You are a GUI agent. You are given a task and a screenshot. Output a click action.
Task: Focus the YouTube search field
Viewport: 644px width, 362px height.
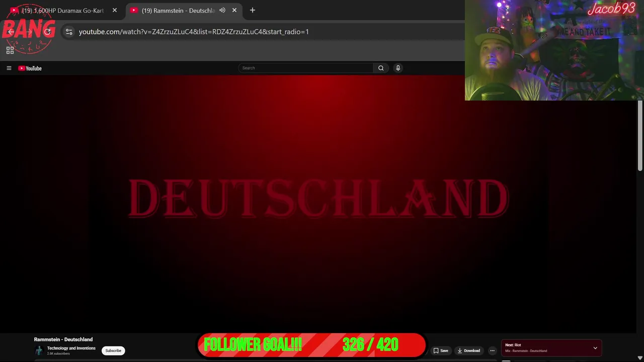pyautogui.click(x=306, y=68)
